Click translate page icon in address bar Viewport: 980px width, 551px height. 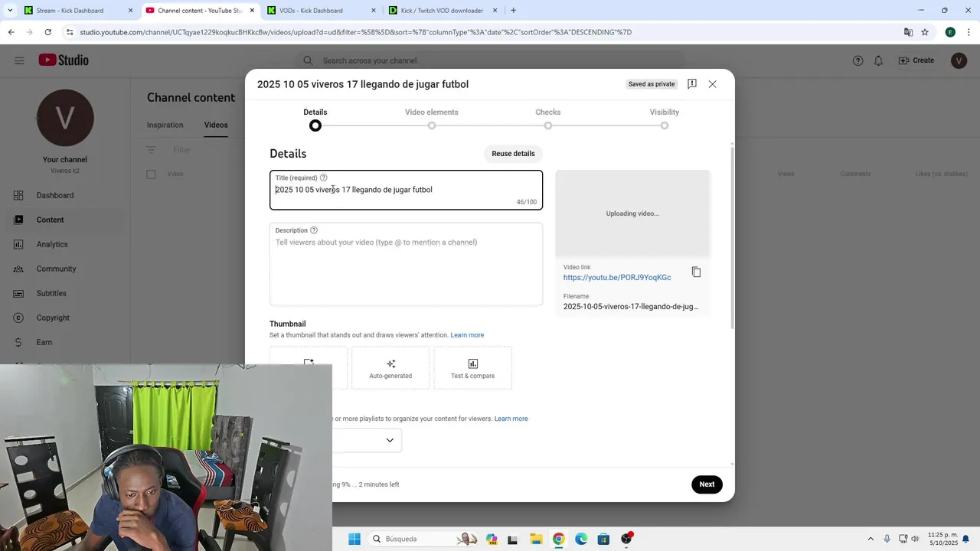[908, 32]
